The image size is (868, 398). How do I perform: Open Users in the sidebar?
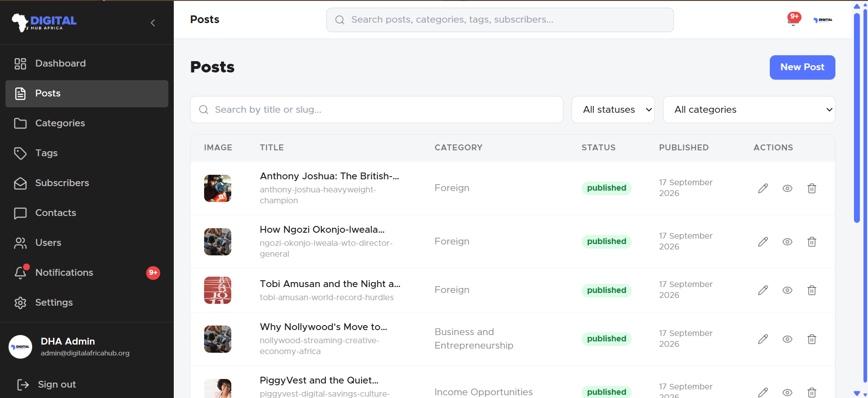(x=87, y=243)
